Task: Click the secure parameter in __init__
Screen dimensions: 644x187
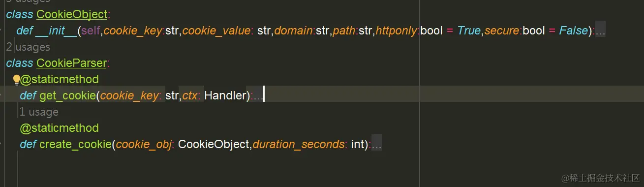Action: (x=502, y=31)
